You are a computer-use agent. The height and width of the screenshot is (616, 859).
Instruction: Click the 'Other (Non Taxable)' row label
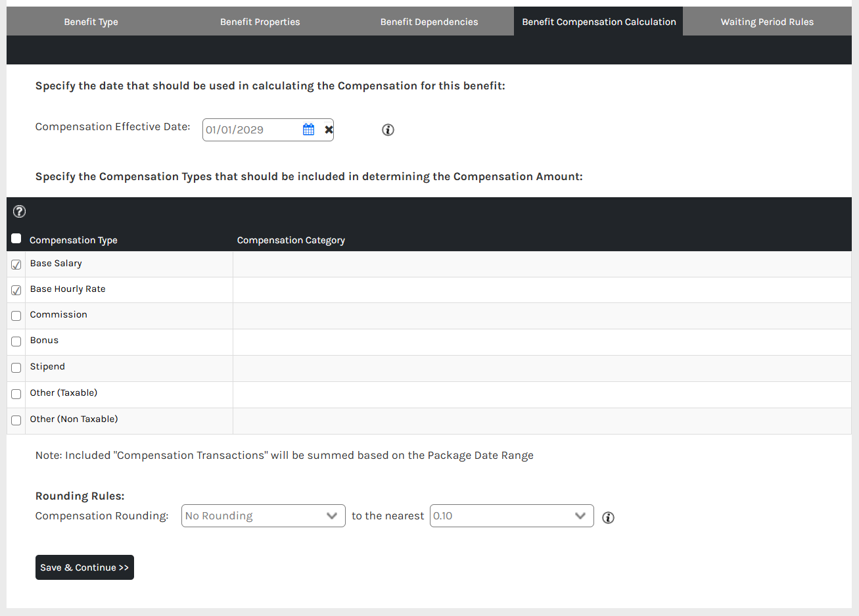click(x=74, y=419)
